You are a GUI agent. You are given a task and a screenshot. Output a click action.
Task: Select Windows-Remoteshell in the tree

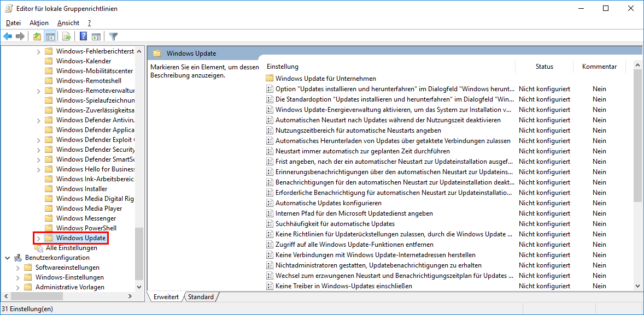click(89, 81)
